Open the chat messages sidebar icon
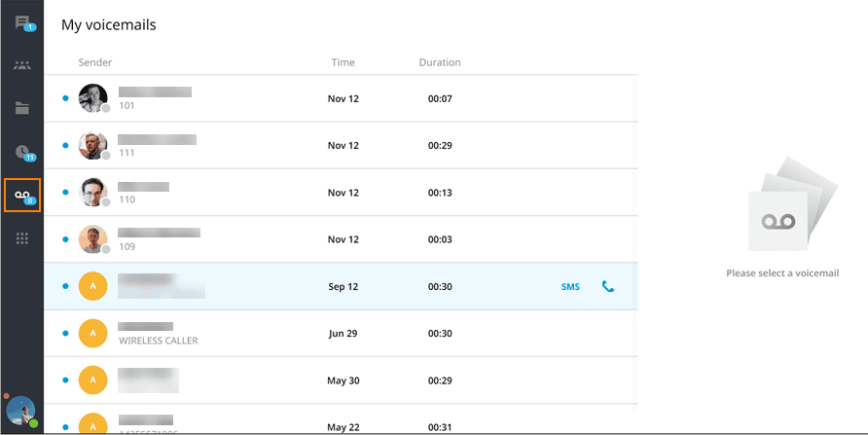This screenshot has width=868, height=435. click(21, 22)
